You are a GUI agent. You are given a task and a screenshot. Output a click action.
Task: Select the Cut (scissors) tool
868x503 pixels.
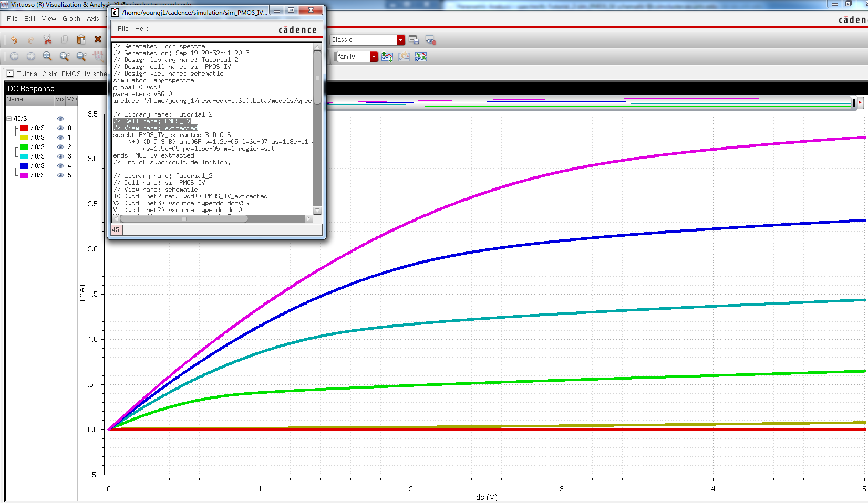click(x=47, y=40)
